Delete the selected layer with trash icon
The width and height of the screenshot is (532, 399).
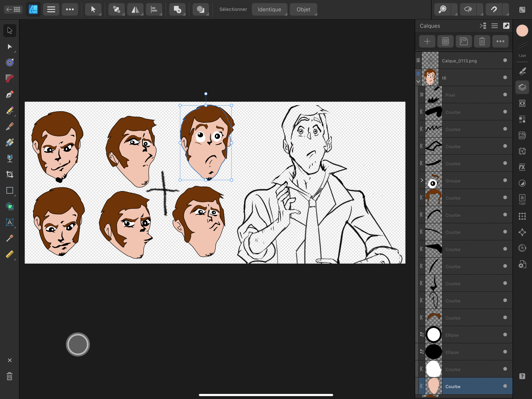coord(482,41)
